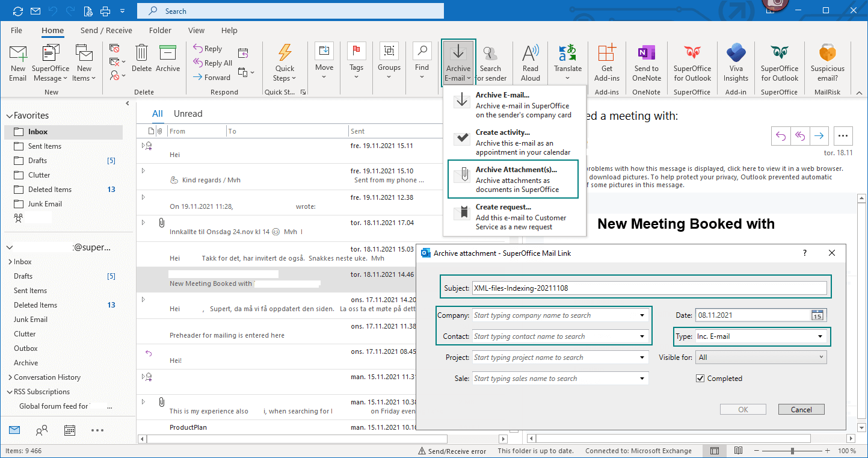Image resolution: width=868 pixels, height=458 pixels.
Task: Open the Project dropdown
Action: 642,357
